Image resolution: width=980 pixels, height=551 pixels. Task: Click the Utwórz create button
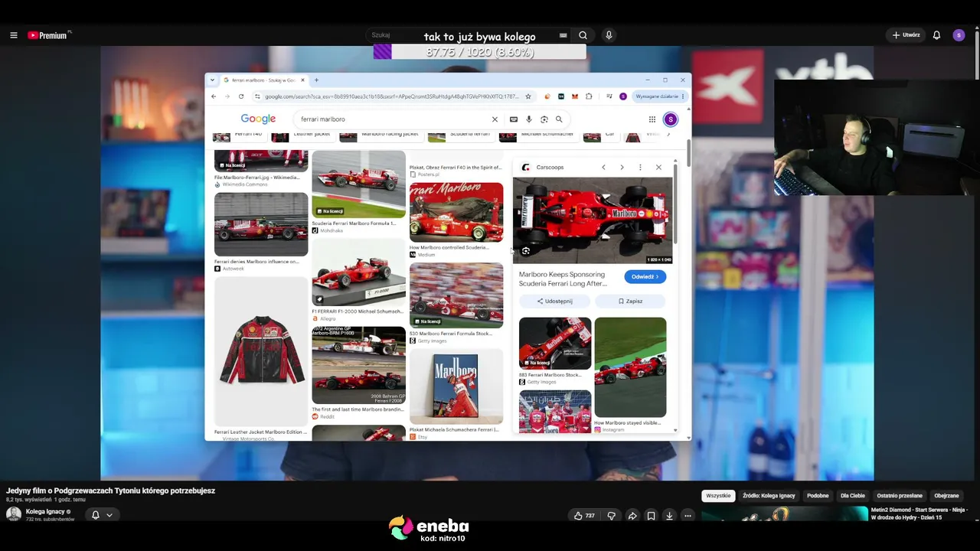pos(906,35)
